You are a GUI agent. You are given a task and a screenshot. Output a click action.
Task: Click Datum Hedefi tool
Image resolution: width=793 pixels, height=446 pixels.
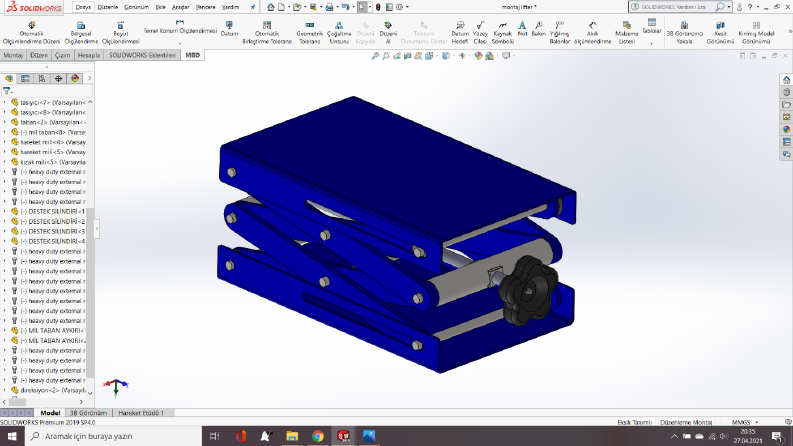(460, 33)
